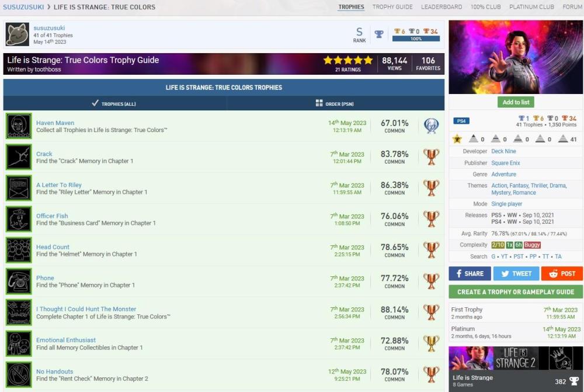Click the Emotional Enthusiast silver trophy icon
The height and width of the screenshot is (392, 584).
click(x=431, y=344)
